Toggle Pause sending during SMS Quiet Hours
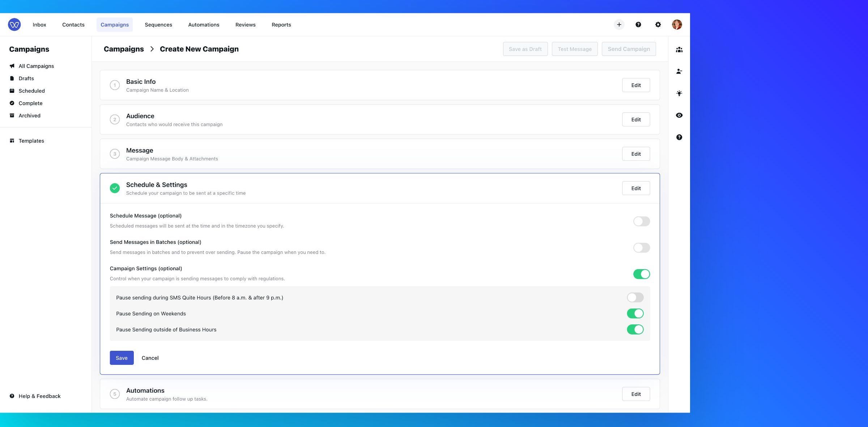This screenshot has height=427, width=868. pos(635,297)
